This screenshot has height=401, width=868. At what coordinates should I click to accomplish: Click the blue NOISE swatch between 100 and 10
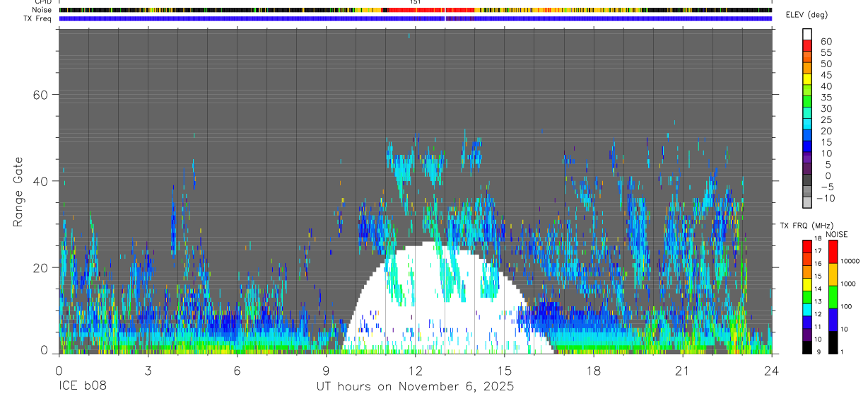click(x=833, y=320)
